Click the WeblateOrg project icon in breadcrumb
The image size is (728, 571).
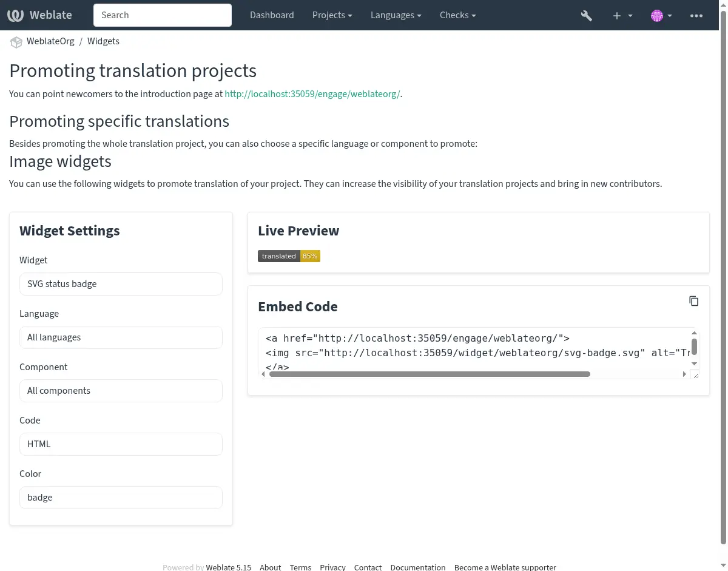tap(16, 42)
